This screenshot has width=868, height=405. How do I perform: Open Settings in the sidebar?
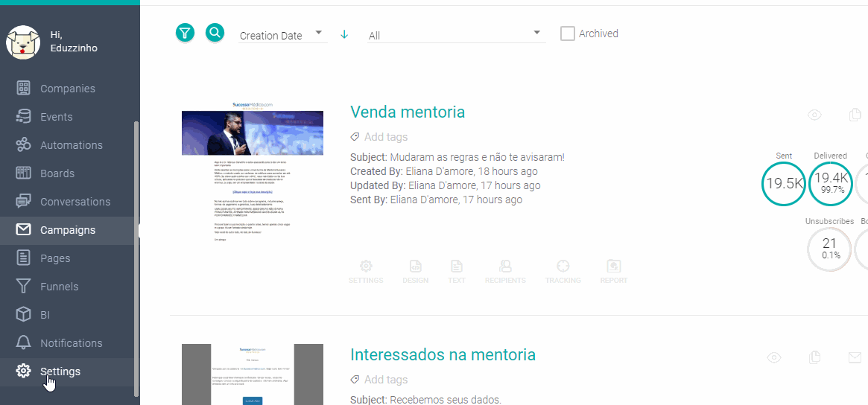tap(60, 371)
